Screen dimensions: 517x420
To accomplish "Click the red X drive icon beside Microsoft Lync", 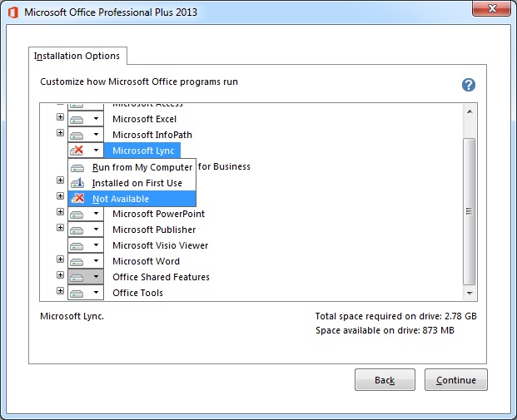I will [77, 151].
